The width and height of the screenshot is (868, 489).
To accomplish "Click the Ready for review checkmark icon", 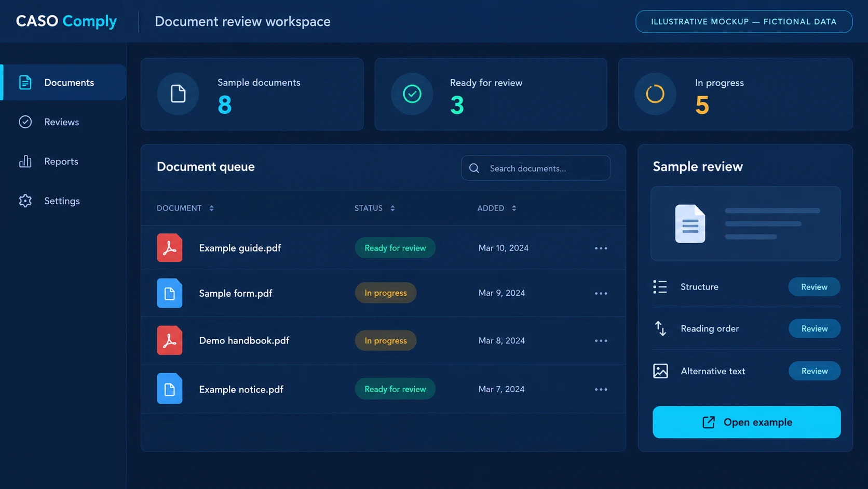I will [x=412, y=94].
